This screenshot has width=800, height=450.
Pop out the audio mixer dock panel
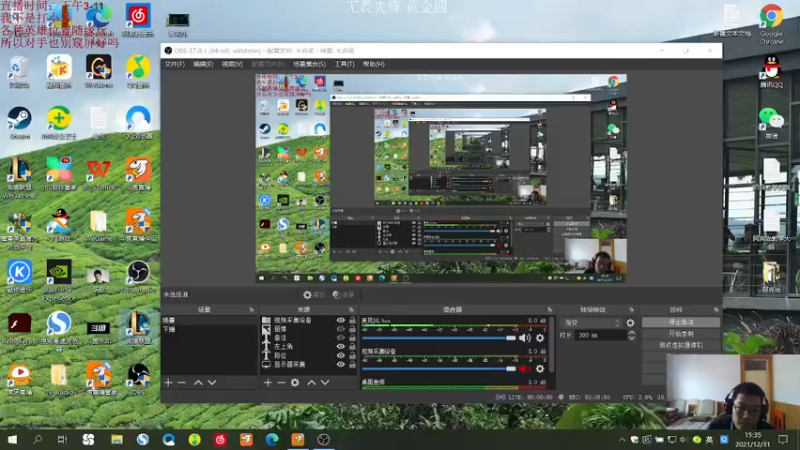point(549,310)
